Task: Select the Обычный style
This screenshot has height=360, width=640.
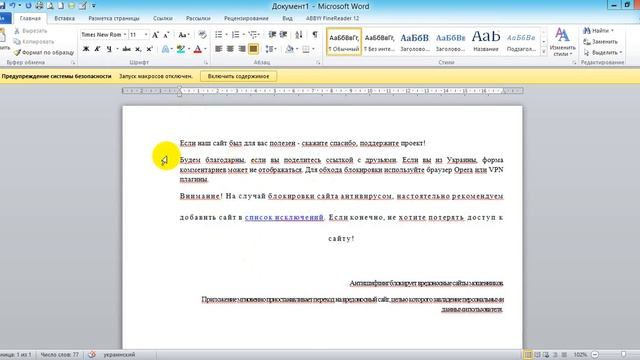Action: [x=344, y=42]
